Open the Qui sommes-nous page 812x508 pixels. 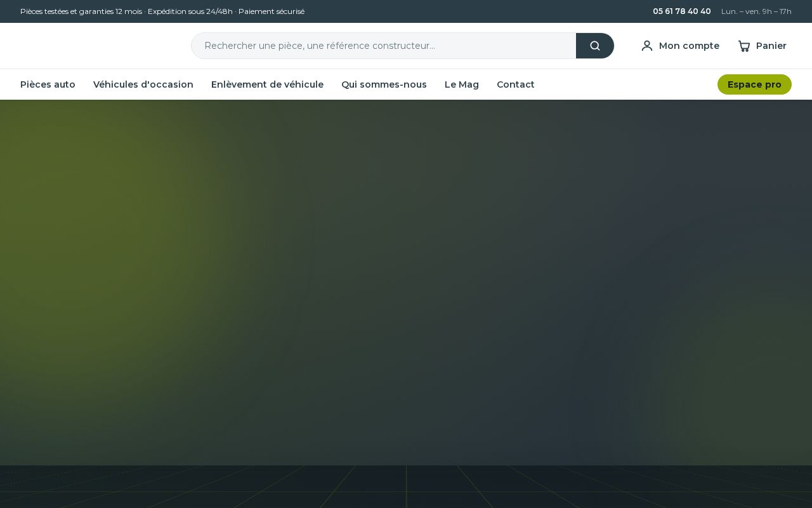384,84
